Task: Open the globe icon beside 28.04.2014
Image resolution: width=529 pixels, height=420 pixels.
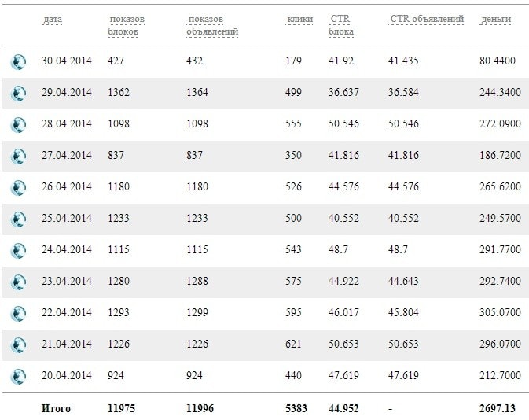Action: click(18, 125)
